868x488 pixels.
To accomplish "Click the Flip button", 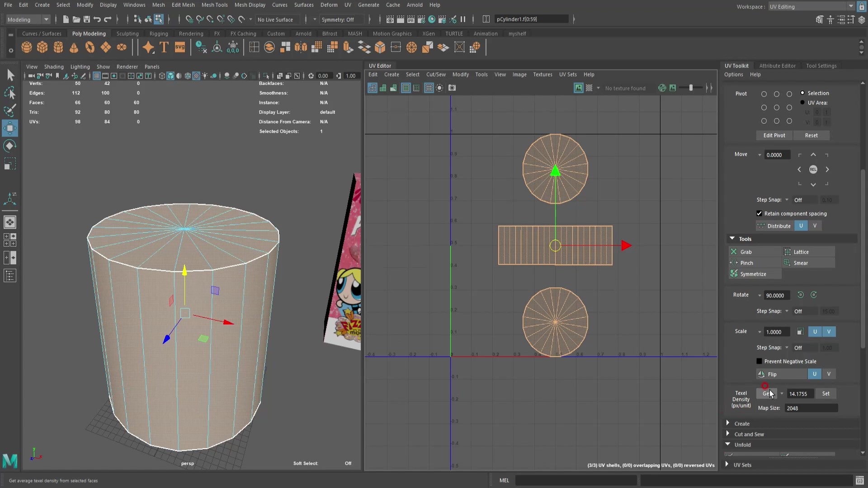I will tap(782, 374).
